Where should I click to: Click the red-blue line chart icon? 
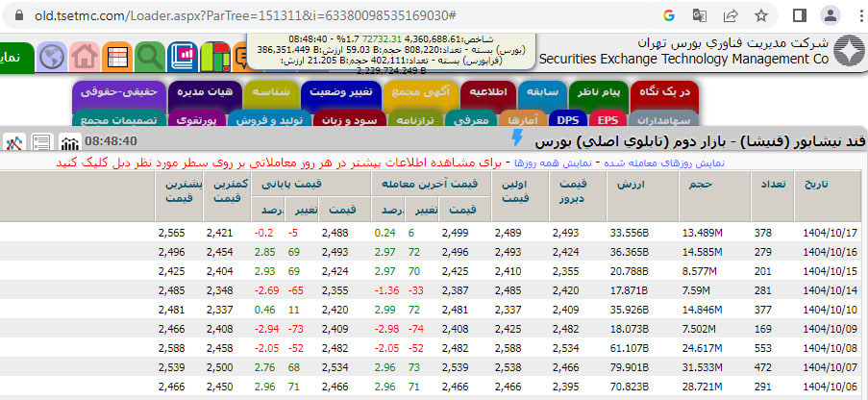point(14,143)
